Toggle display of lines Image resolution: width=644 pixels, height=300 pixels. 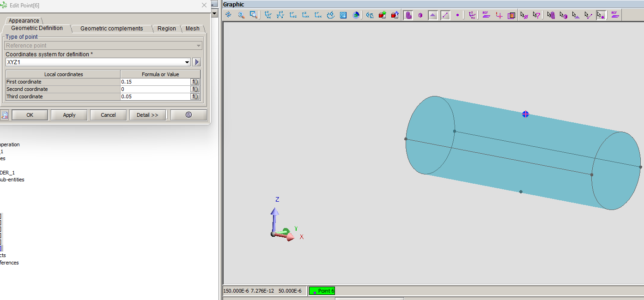click(445, 15)
